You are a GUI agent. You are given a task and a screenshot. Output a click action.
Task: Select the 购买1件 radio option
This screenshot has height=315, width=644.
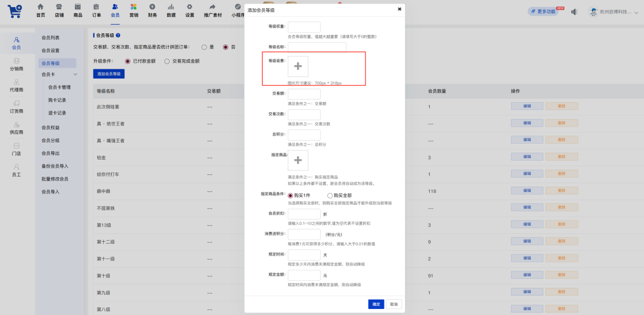(x=290, y=196)
